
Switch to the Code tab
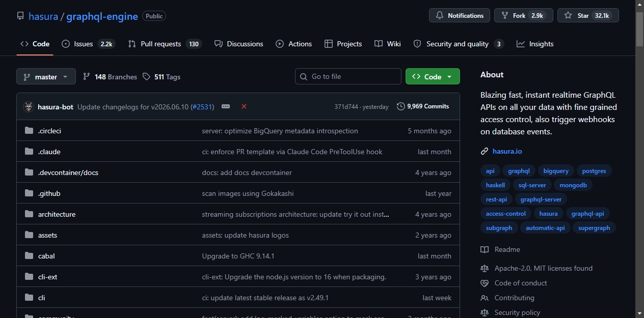coord(35,44)
